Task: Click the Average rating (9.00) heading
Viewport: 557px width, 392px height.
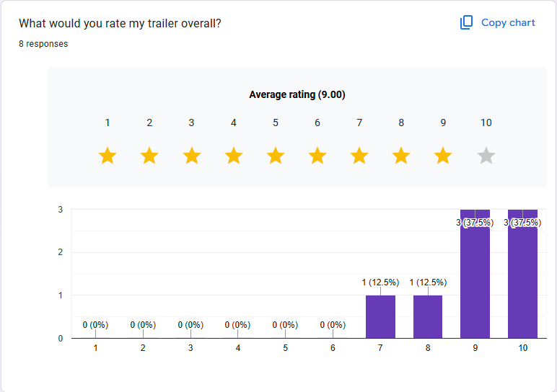Action: point(297,94)
